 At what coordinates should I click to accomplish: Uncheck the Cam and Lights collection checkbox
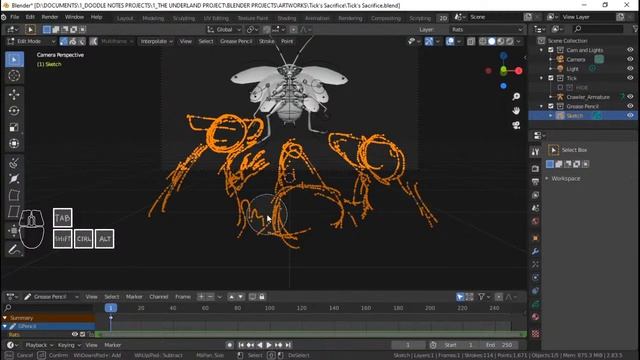click(x=551, y=50)
